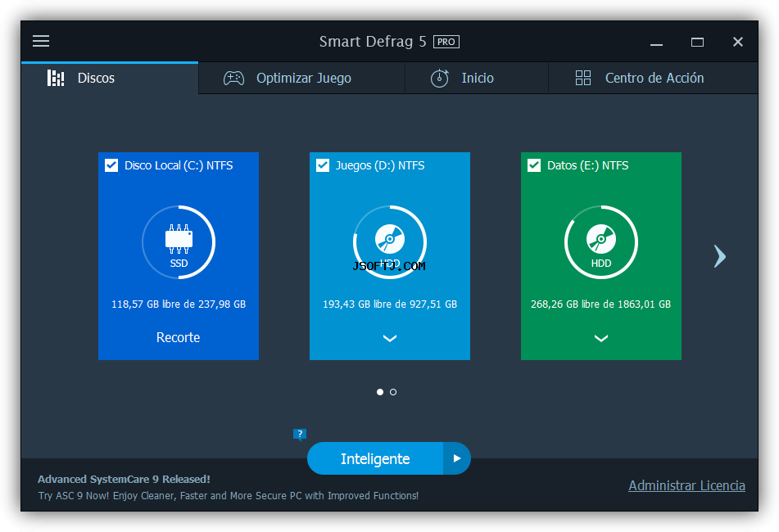Uncheck Datos (E:) NTFS checkbox
Image resolution: width=779 pixels, height=532 pixels.
point(534,165)
